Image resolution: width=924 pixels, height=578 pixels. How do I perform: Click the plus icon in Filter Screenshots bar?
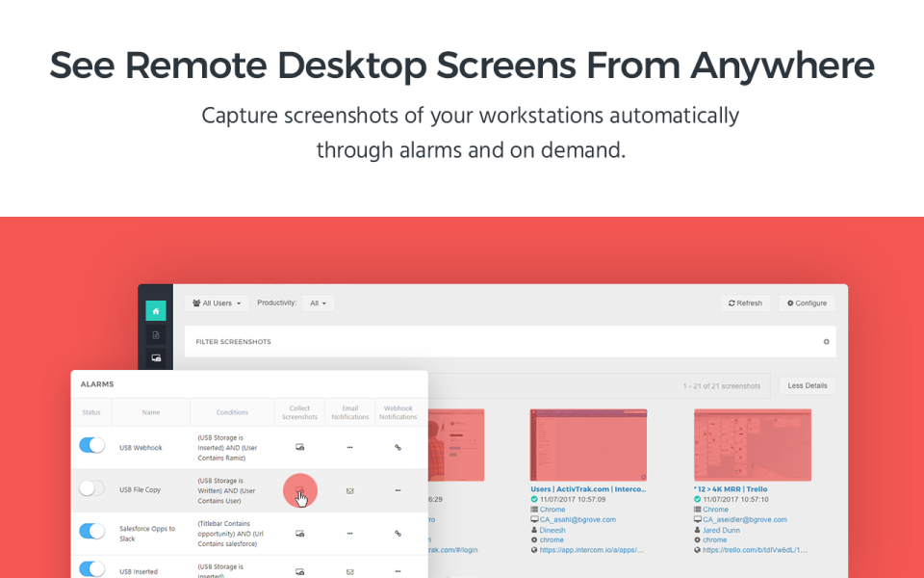(x=826, y=342)
